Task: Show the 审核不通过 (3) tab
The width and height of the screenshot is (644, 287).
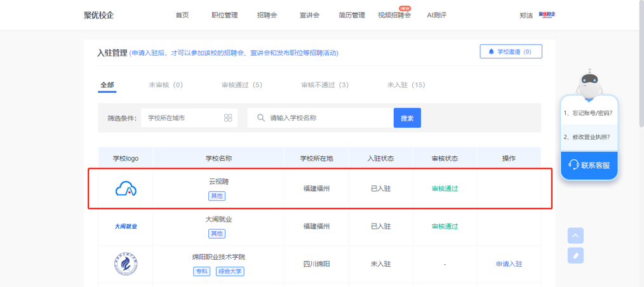Action: pyautogui.click(x=325, y=84)
